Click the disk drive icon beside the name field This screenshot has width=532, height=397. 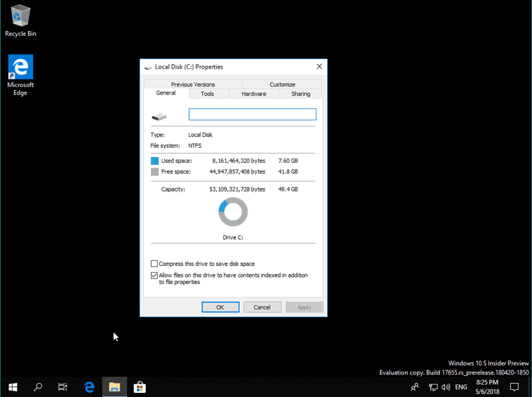point(159,117)
